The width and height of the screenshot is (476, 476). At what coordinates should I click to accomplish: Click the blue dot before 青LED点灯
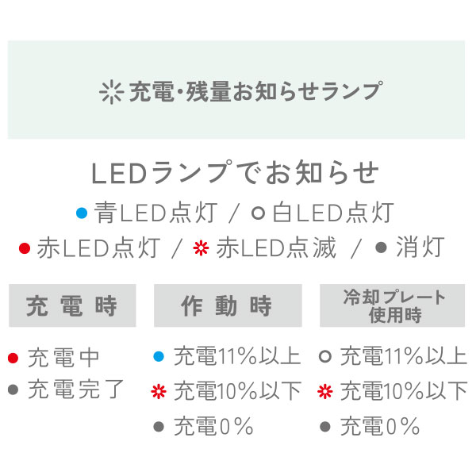click(x=82, y=213)
